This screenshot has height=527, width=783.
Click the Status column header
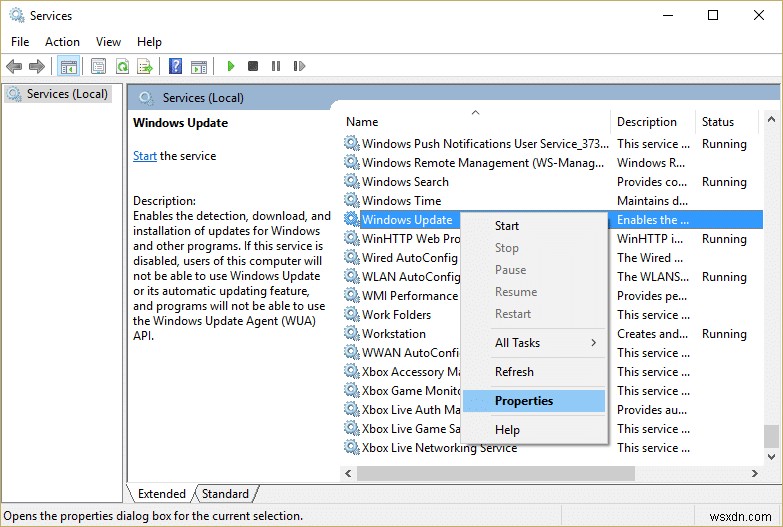(x=717, y=122)
